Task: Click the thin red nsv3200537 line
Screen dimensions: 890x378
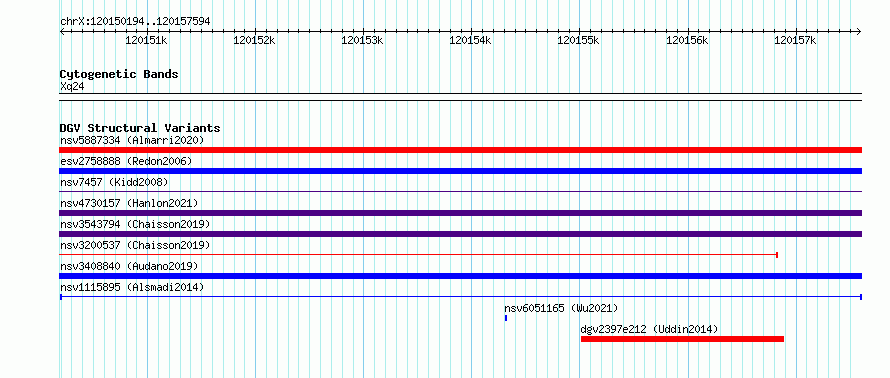Action: tap(418, 255)
